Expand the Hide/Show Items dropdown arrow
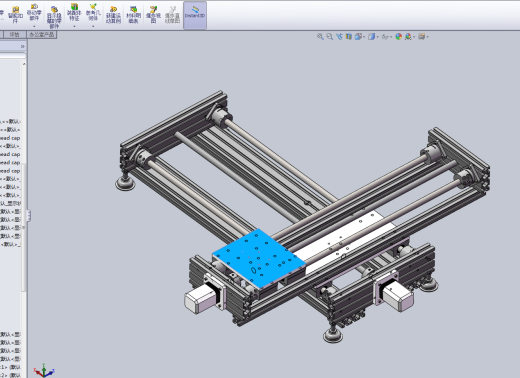This screenshot has height=378, width=520. pyautogui.click(x=391, y=37)
